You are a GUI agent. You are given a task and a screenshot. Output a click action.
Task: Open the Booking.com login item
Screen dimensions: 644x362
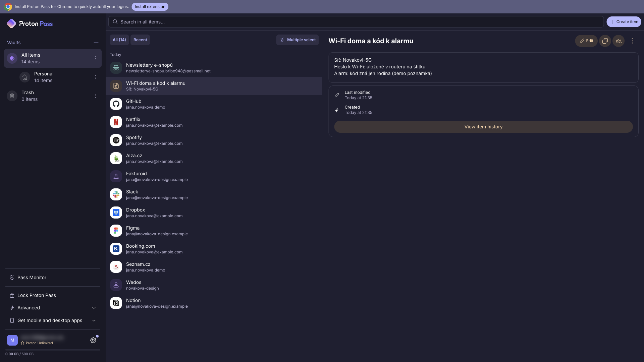[x=214, y=249]
